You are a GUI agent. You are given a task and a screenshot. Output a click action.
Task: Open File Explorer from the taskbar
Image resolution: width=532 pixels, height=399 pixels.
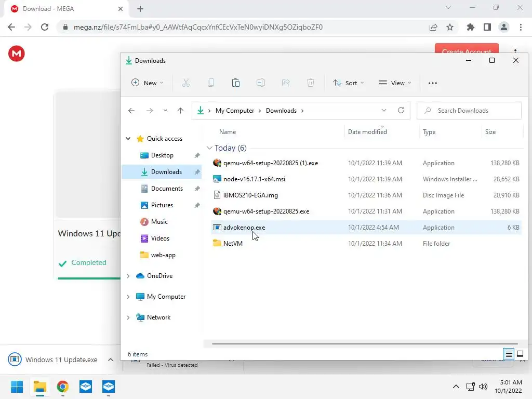pos(39,387)
